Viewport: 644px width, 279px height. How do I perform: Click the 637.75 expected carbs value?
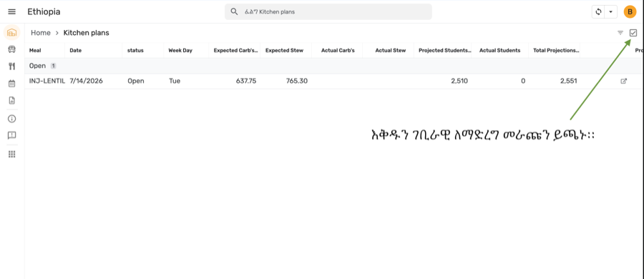(x=246, y=82)
